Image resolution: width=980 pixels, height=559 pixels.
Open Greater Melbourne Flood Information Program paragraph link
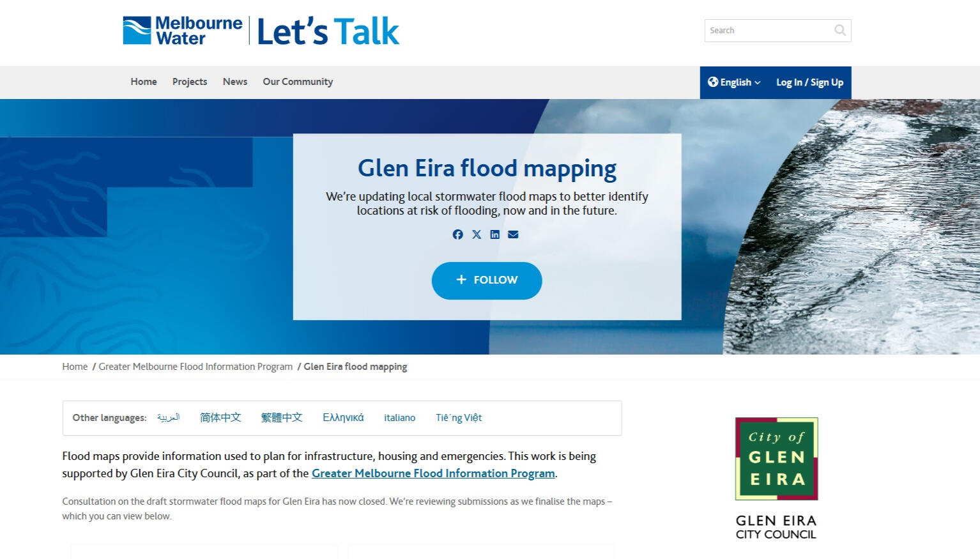(x=433, y=473)
